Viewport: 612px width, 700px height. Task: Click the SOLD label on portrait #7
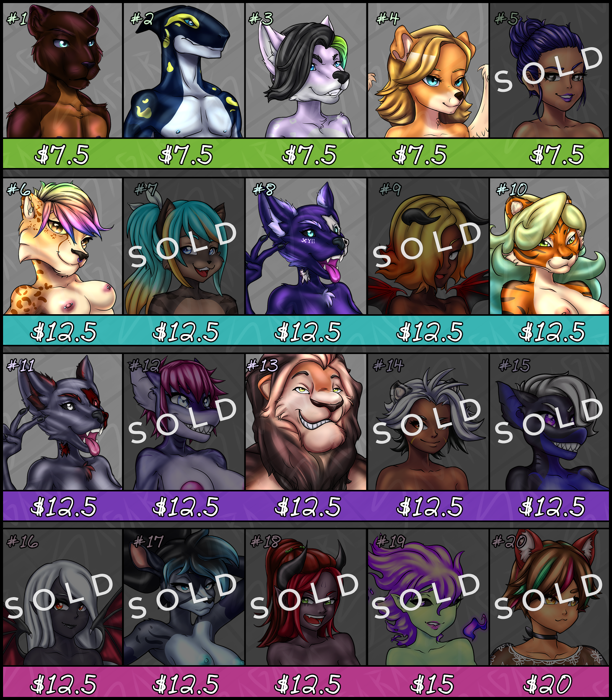(183, 245)
